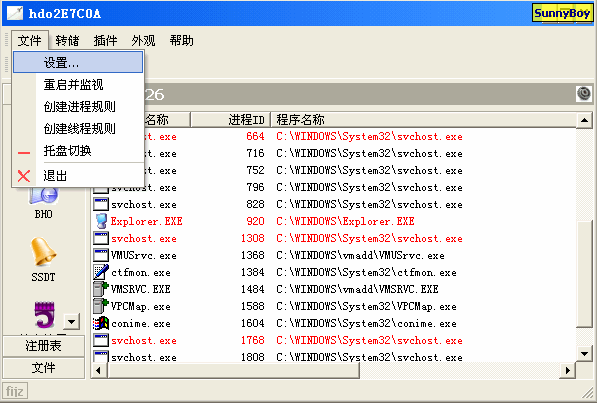This screenshot has height=403, width=597.
Task: Click the horizontal scrollbar thumb
Action: pyautogui.click(x=233, y=370)
